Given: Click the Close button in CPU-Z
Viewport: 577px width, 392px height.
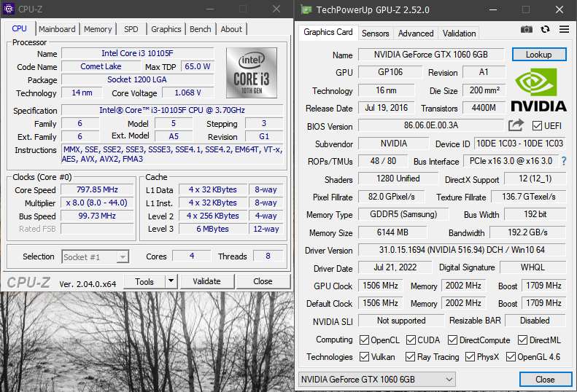Looking at the screenshot, I should coord(263,281).
